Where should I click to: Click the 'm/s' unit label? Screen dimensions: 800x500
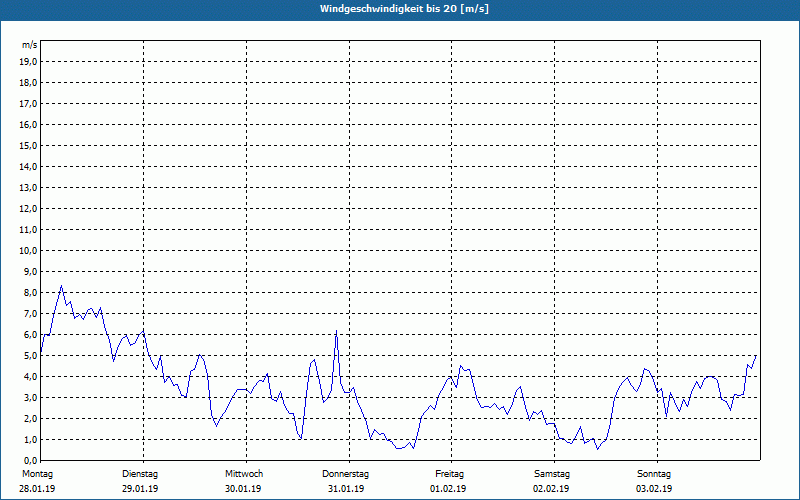[30, 45]
